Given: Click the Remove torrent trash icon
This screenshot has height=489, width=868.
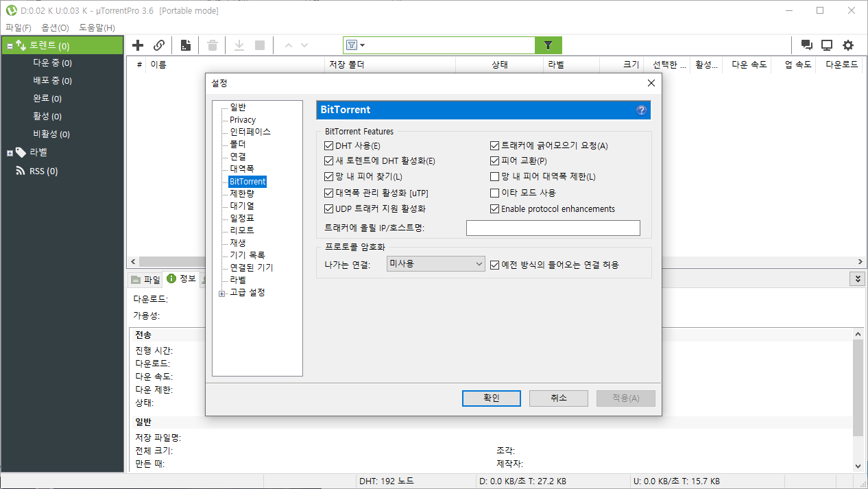Looking at the screenshot, I should 213,45.
